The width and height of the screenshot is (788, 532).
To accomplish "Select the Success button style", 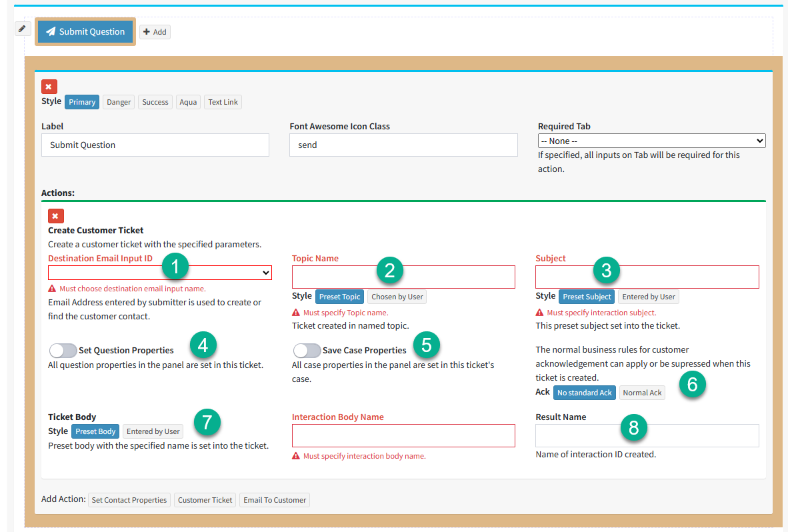I will click(155, 102).
